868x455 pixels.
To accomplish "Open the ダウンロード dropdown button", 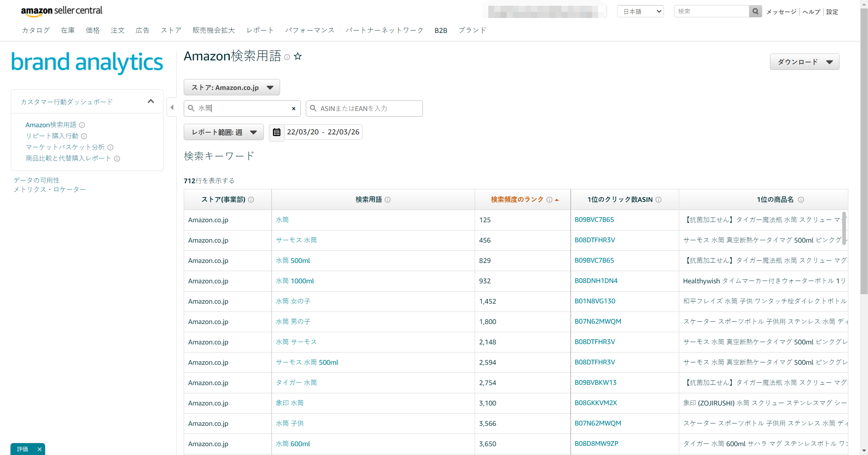I will pos(805,62).
